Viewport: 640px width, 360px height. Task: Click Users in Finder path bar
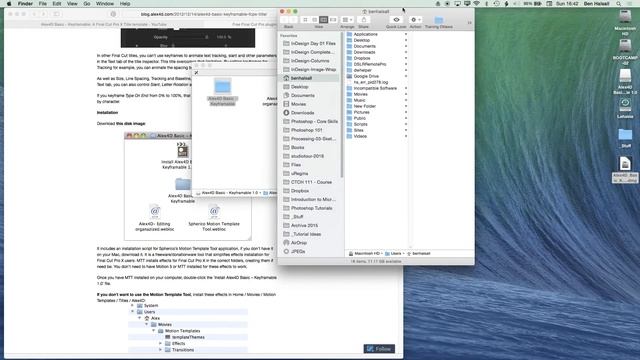click(393, 253)
